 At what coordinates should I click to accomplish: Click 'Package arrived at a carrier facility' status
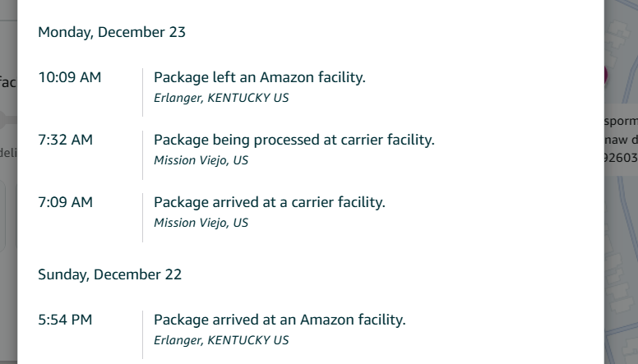[x=270, y=202]
